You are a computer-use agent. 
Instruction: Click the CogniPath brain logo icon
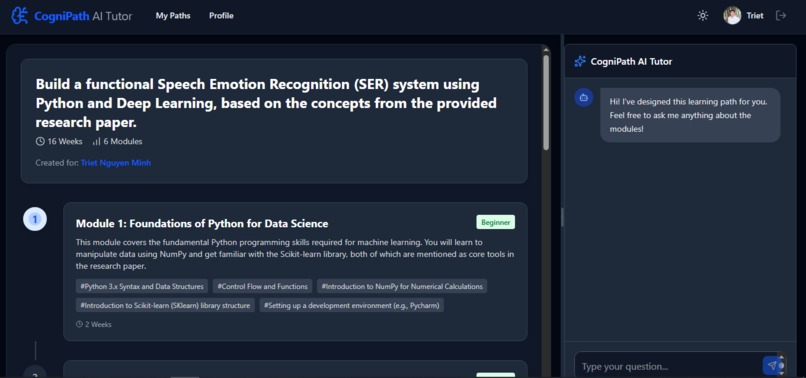point(20,15)
